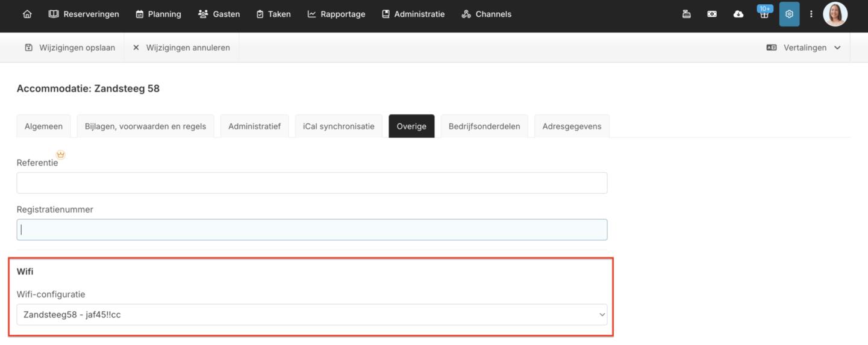Image resolution: width=868 pixels, height=345 pixels.
Task: Open the user profile avatar
Action: point(835,14)
